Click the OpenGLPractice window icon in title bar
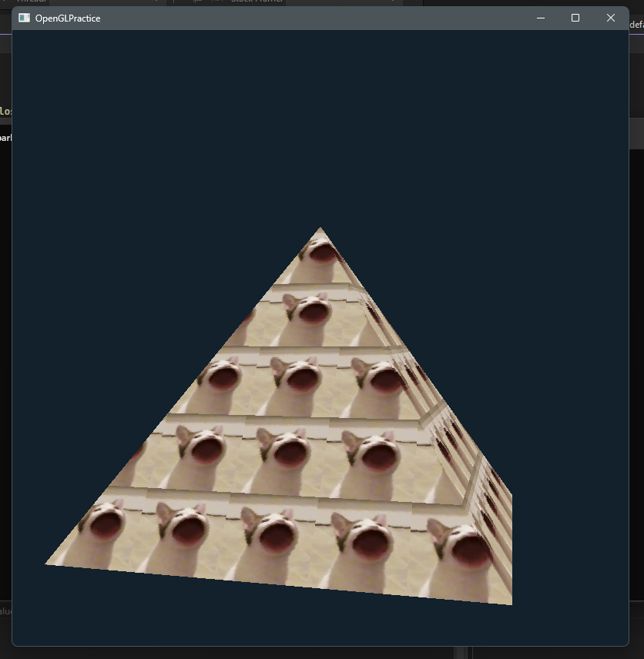 [24, 18]
